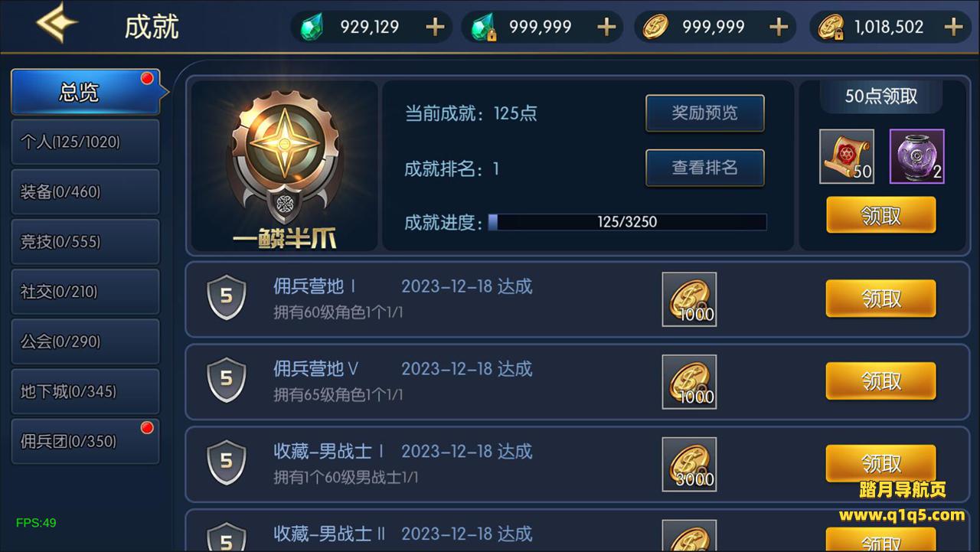Image resolution: width=980 pixels, height=552 pixels.
Task: Tap the purple jar reward icon
Action: (x=916, y=156)
